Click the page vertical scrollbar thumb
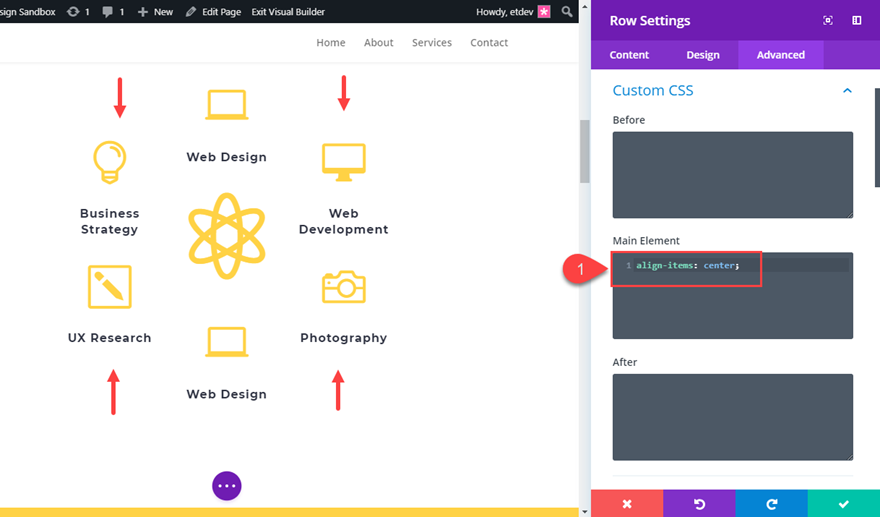 click(584, 151)
